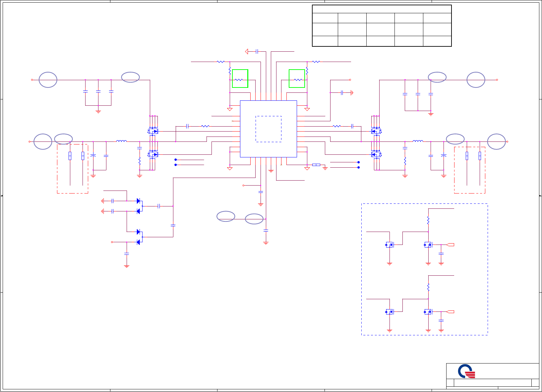Click the upper blue test point dot right of IC

point(358,162)
